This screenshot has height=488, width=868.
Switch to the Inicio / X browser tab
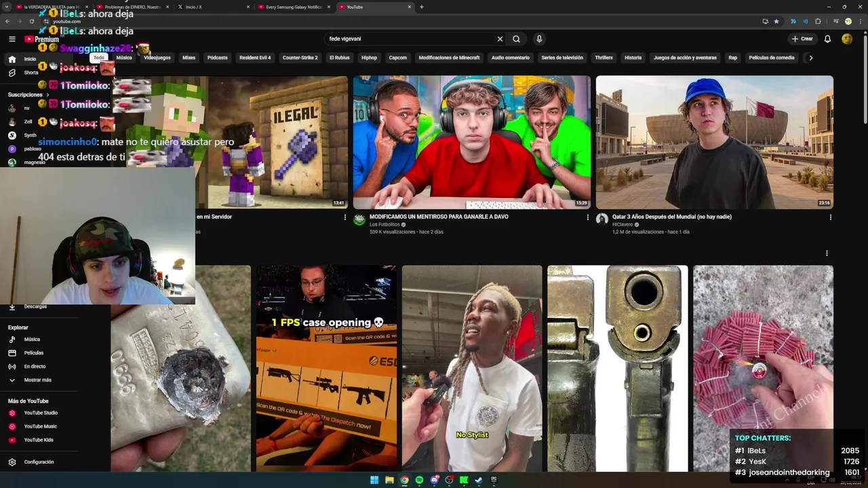coord(212,7)
